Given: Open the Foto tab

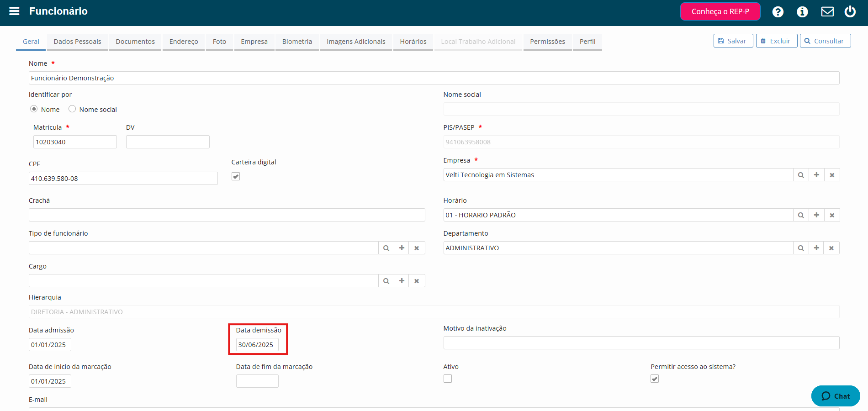Looking at the screenshot, I should pyautogui.click(x=219, y=42).
